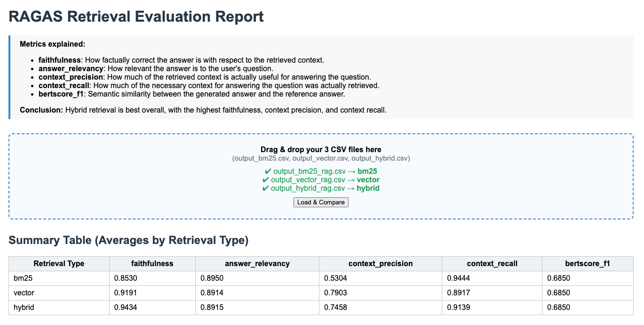Select the output_hybrid_rag.csv file entry
This screenshot has height=325, width=644.
[321, 188]
